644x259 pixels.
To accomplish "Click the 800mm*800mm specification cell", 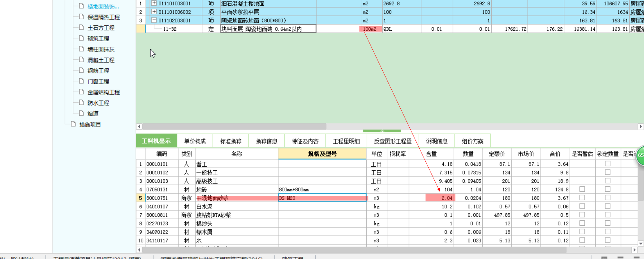I will coord(322,190).
